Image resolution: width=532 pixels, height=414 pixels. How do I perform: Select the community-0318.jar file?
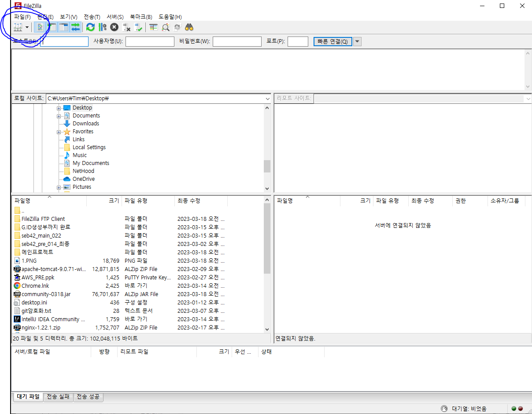coord(46,294)
